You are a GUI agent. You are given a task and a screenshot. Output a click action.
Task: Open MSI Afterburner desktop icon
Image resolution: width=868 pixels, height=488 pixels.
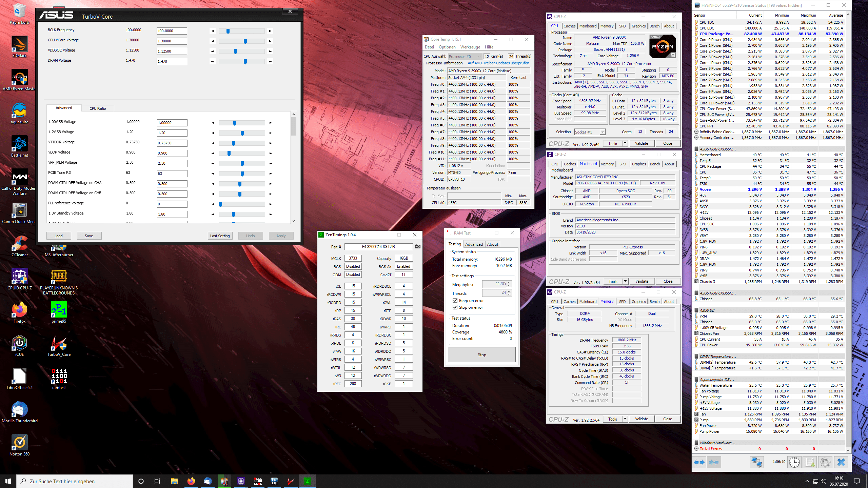click(x=59, y=249)
